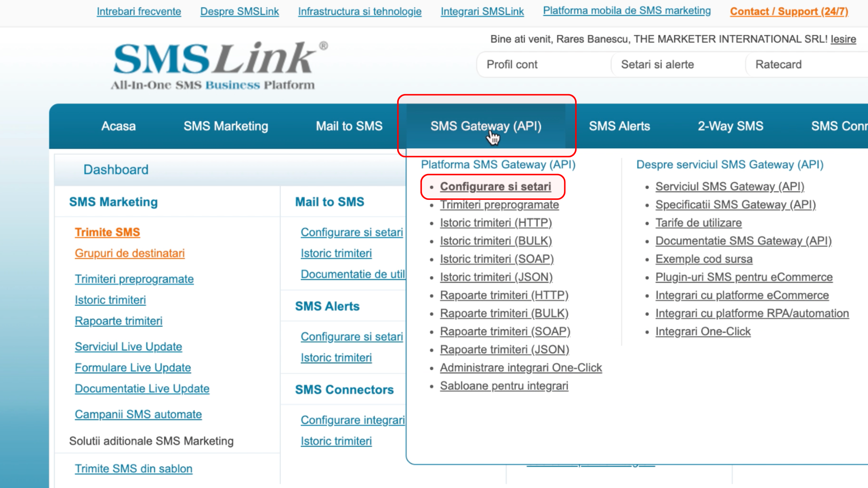Open Istoric trimiteri under SMS Marketing
The height and width of the screenshot is (488, 868).
110,300
